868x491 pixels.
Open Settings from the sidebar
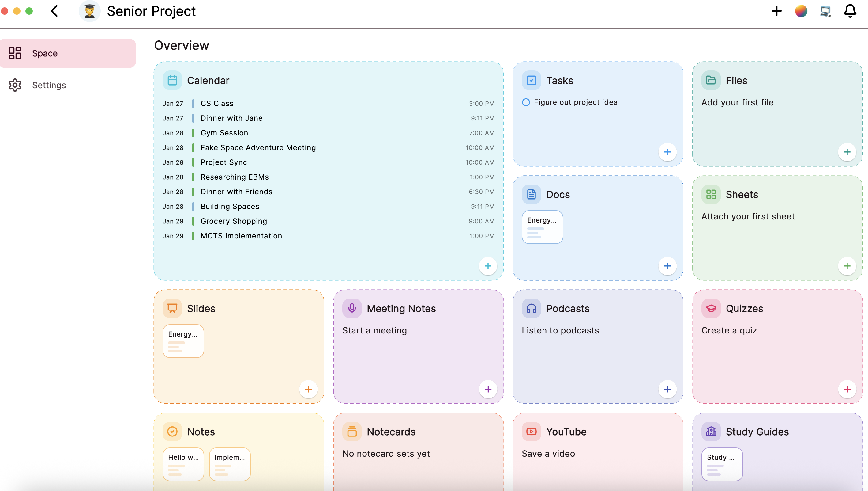[48, 85]
